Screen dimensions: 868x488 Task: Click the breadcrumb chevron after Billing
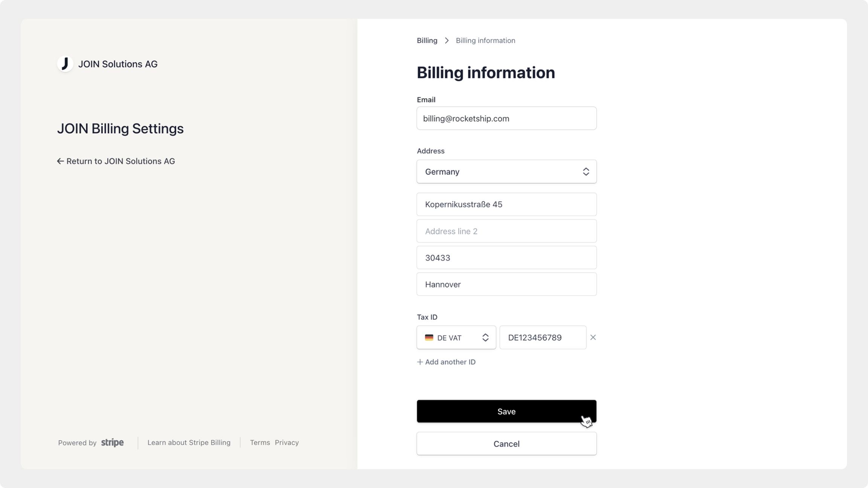[447, 41]
